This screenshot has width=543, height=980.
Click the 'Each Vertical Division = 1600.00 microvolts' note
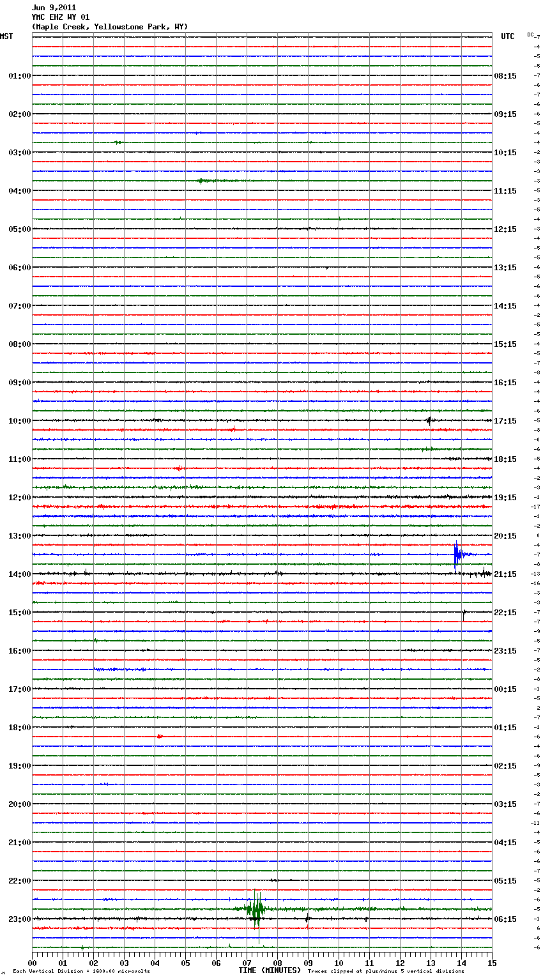[x=81, y=971]
